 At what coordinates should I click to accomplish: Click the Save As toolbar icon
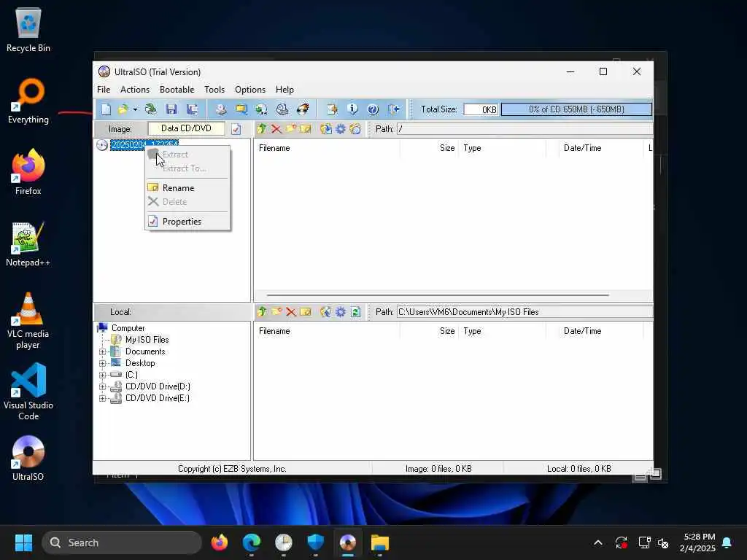193,109
